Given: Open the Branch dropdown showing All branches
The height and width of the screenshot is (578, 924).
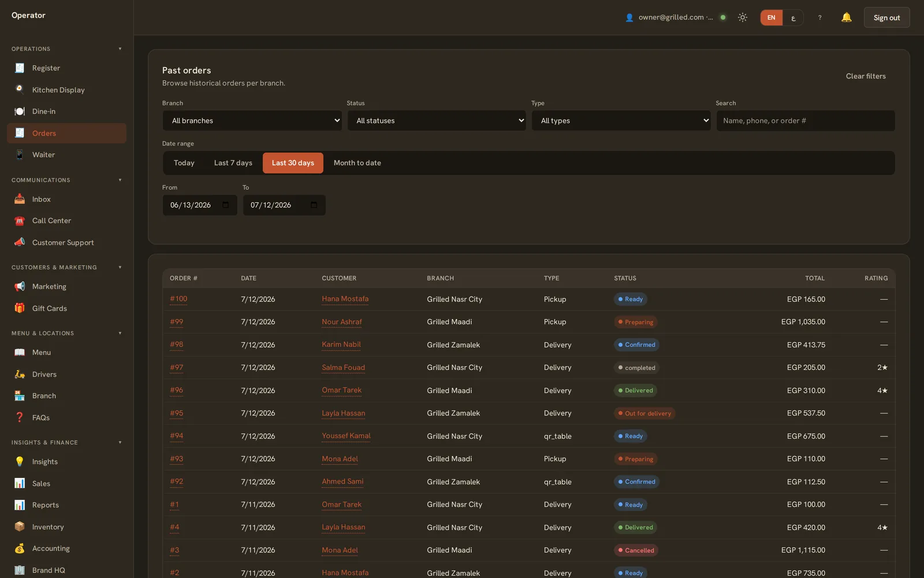Looking at the screenshot, I should pos(252,120).
